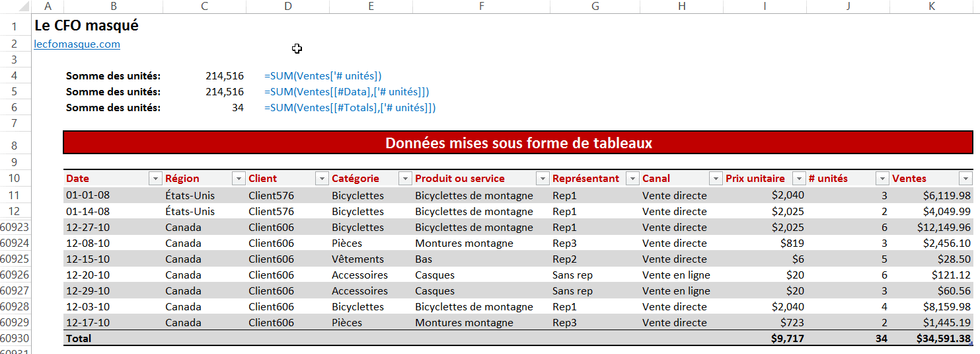Open the lecfomasque.com hyperlink
Image resolution: width=980 pixels, height=354 pixels.
click(77, 44)
